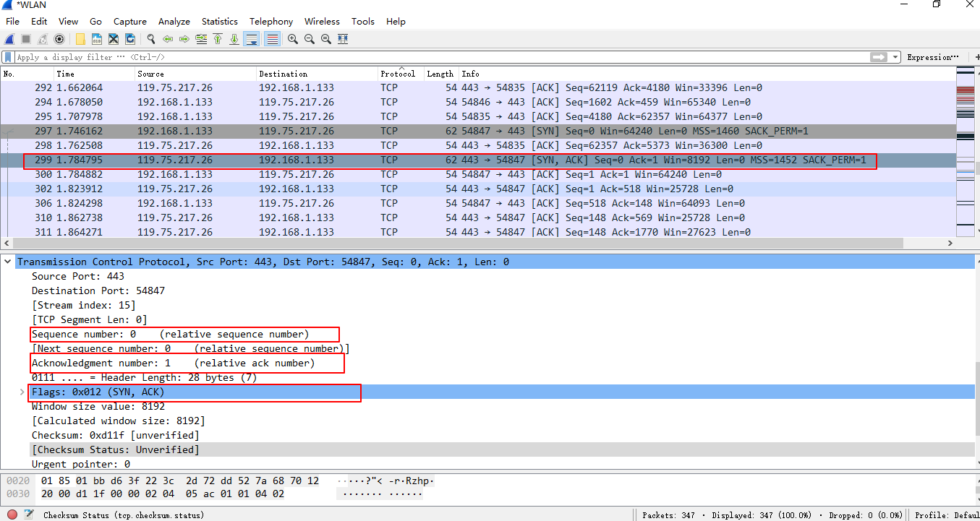Open capture file properties from status bar
Viewport: 980px width, 521px height.
tap(29, 514)
